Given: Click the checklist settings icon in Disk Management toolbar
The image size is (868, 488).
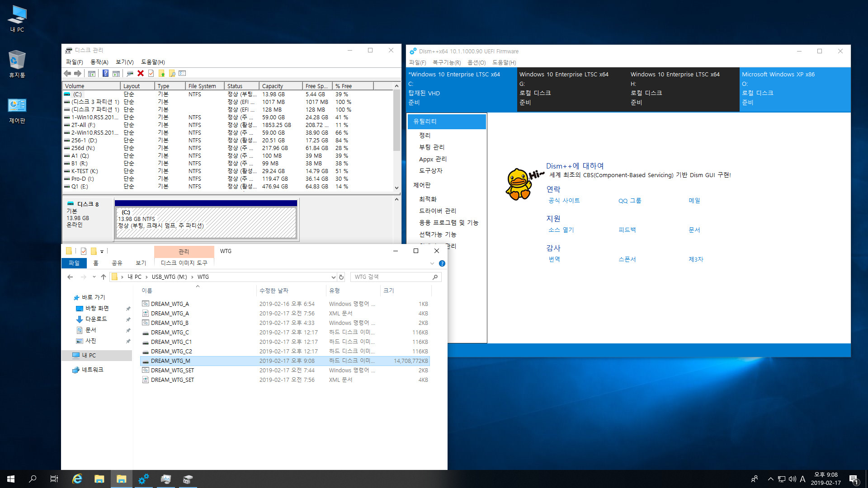Looking at the screenshot, I should [183, 74].
